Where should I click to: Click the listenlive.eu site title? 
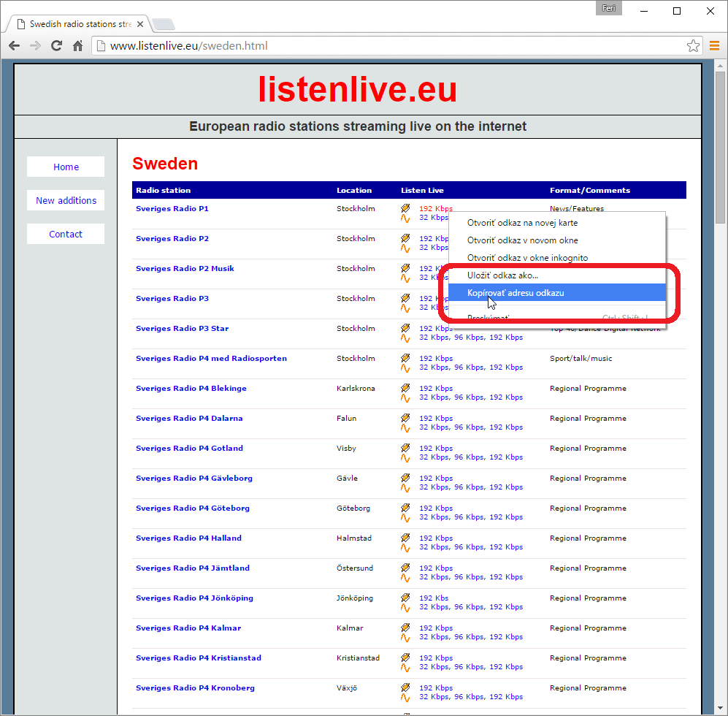coord(358,89)
